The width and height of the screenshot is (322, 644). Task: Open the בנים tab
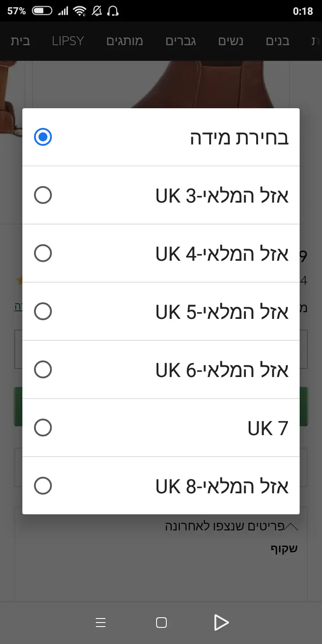tap(278, 41)
